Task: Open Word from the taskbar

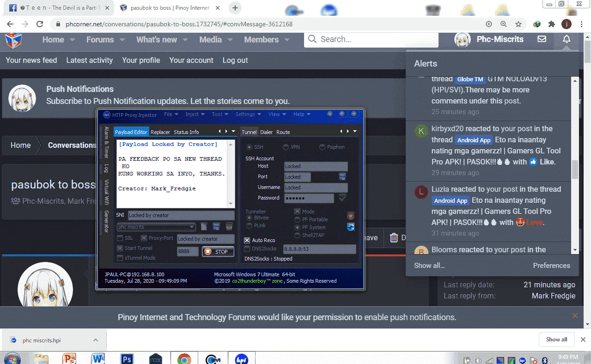Action: (98, 358)
